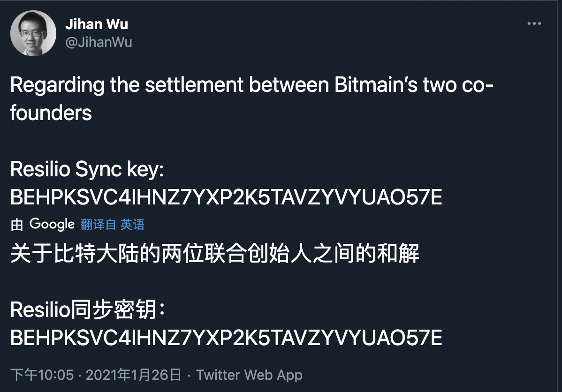Open the tweet's three-dot more menu

(x=534, y=24)
